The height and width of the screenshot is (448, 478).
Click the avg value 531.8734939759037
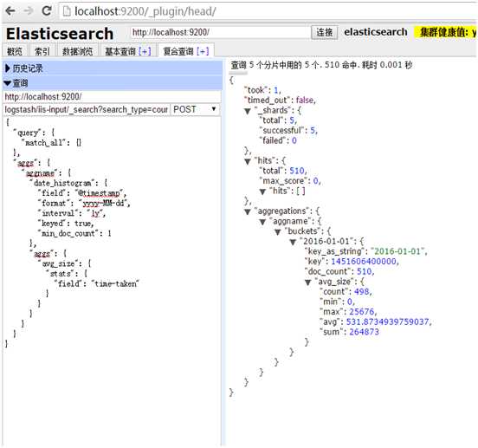pos(387,321)
